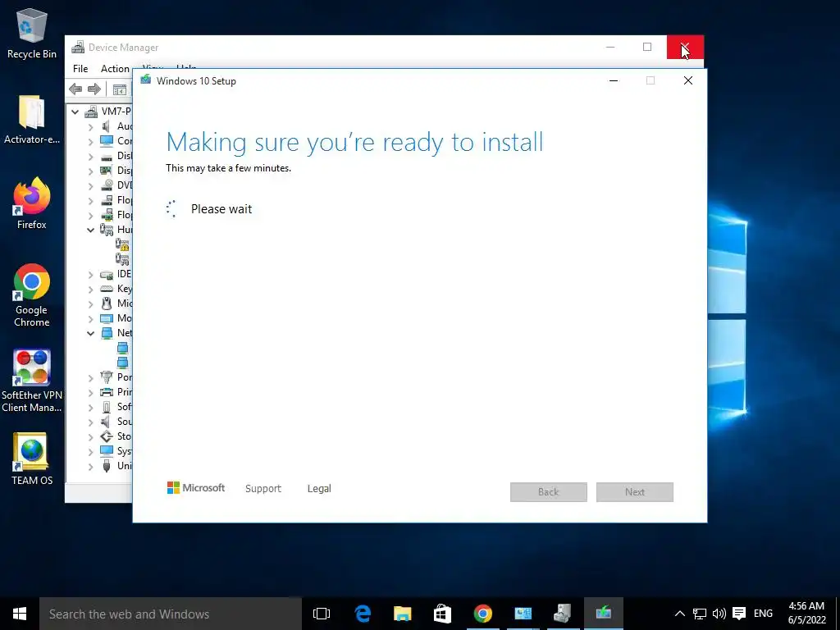Open the Store icon on the taskbar
840x630 pixels.
442,614
